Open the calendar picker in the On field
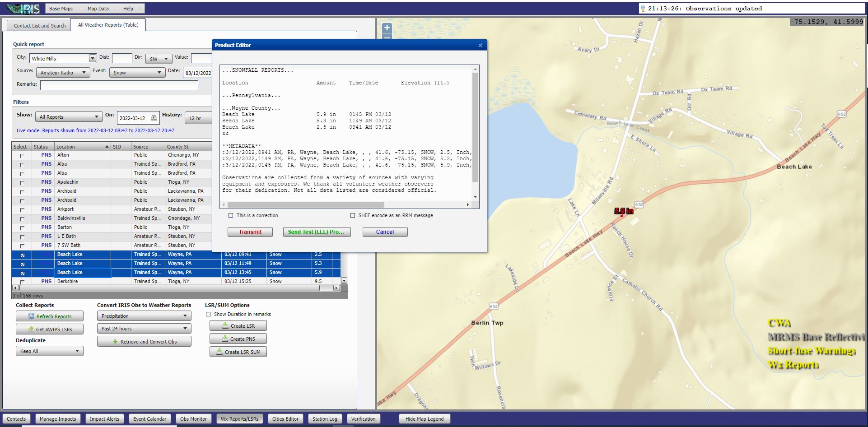The height and width of the screenshot is (427, 868). tap(154, 118)
